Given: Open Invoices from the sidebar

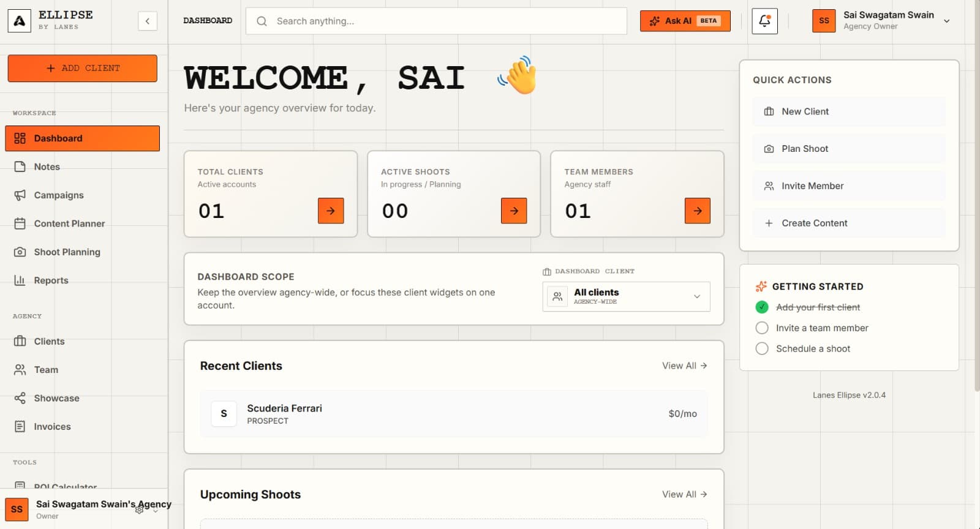Looking at the screenshot, I should [83, 427].
